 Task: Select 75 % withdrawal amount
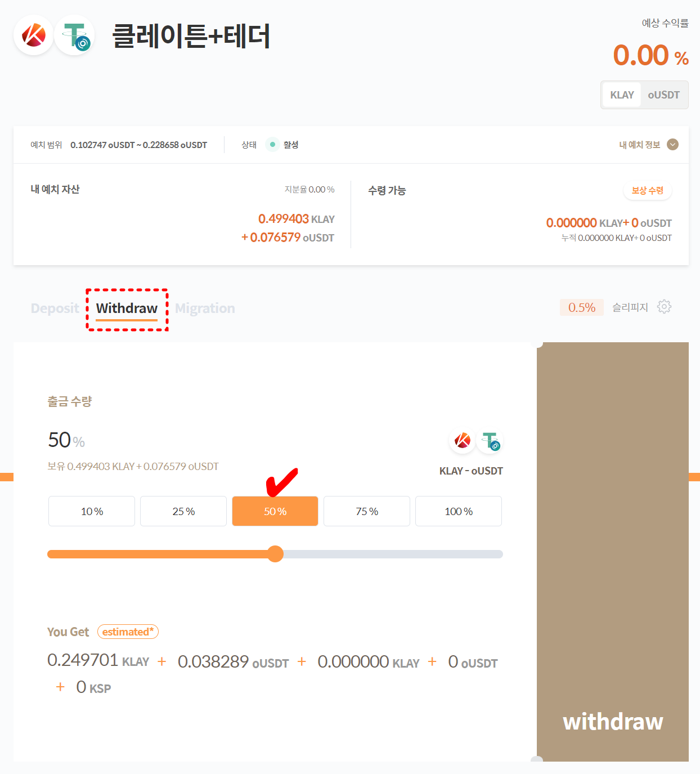click(367, 511)
